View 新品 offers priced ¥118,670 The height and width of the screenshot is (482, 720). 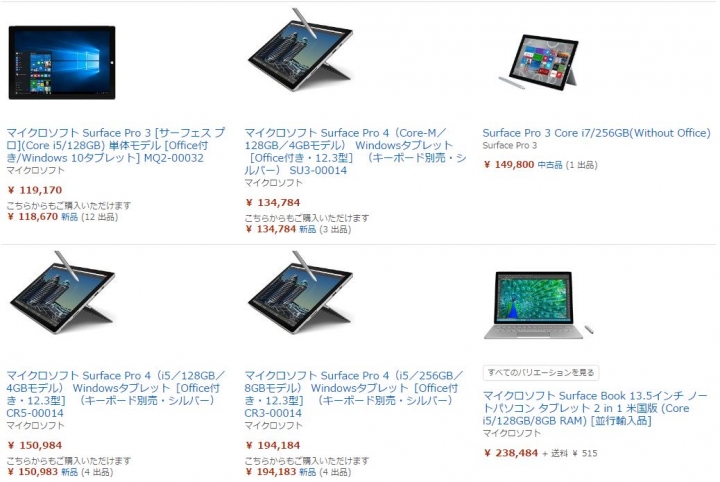pyautogui.click(x=70, y=217)
